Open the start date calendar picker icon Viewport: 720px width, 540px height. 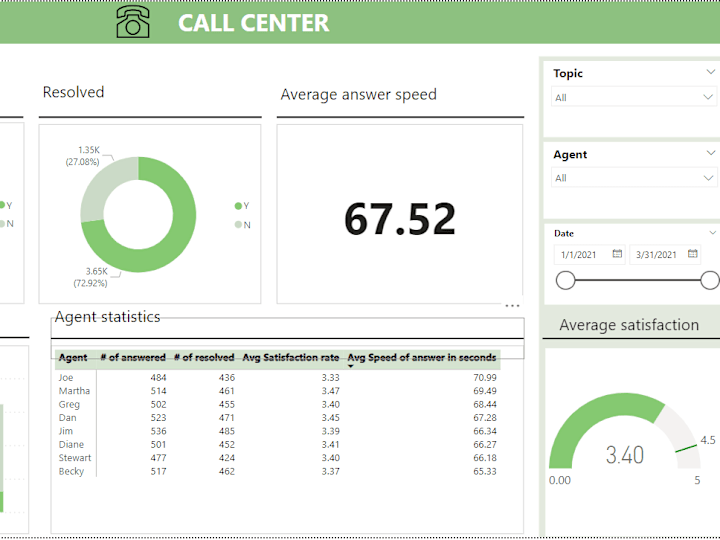coord(617,253)
